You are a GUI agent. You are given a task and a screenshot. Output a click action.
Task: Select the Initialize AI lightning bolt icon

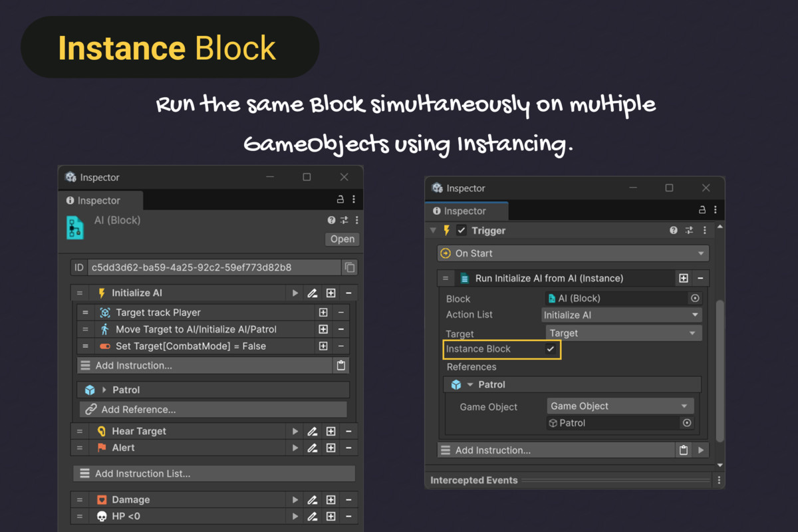pos(102,293)
